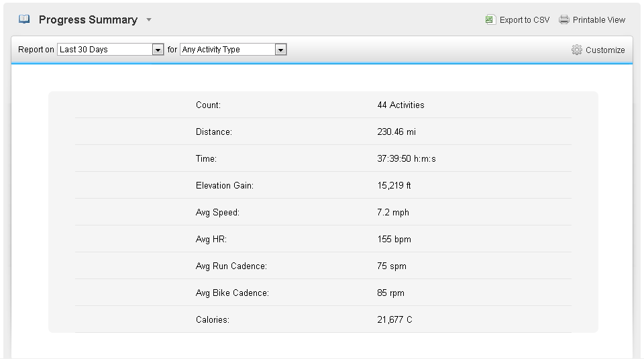The width and height of the screenshot is (644, 359).
Task: Click the Distance value 230.46 mi
Action: [x=396, y=132]
